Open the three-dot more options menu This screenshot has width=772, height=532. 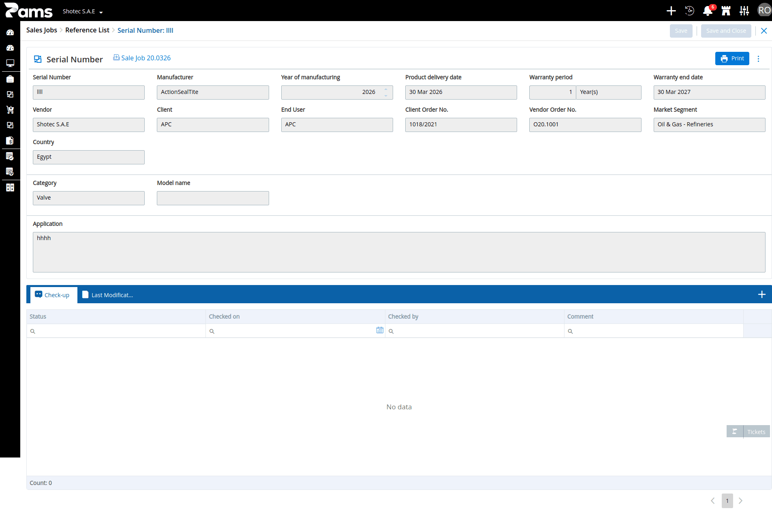(x=759, y=59)
